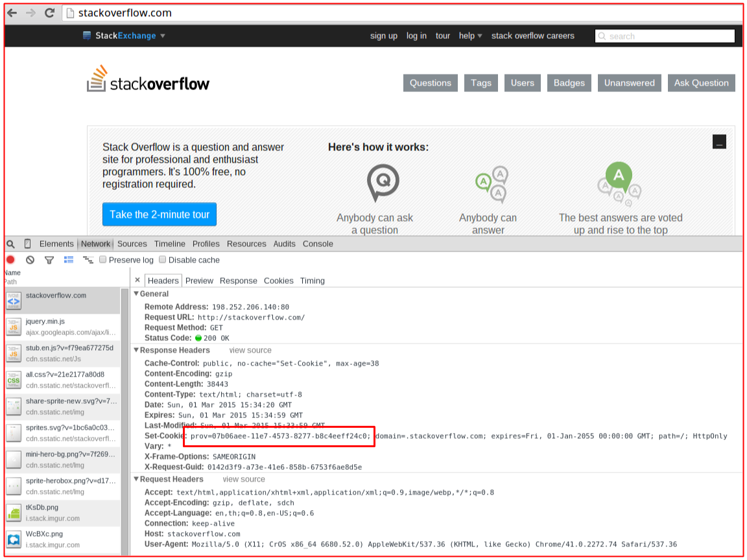Click the Unanswered button

click(x=630, y=83)
